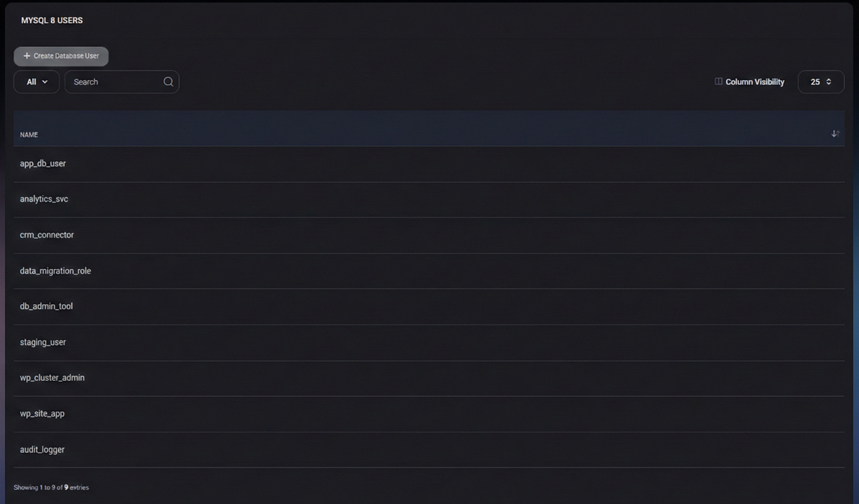Click the wp_site_app entry
Viewport: 859px width, 504px height.
42,414
